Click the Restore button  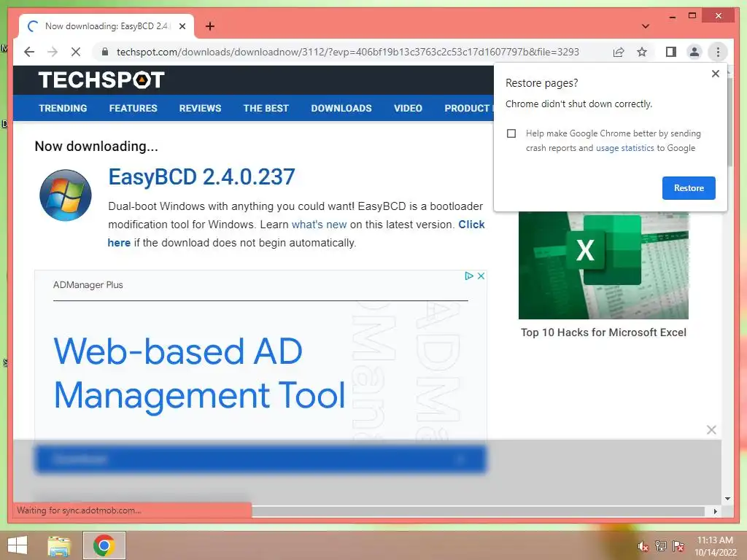pos(689,188)
